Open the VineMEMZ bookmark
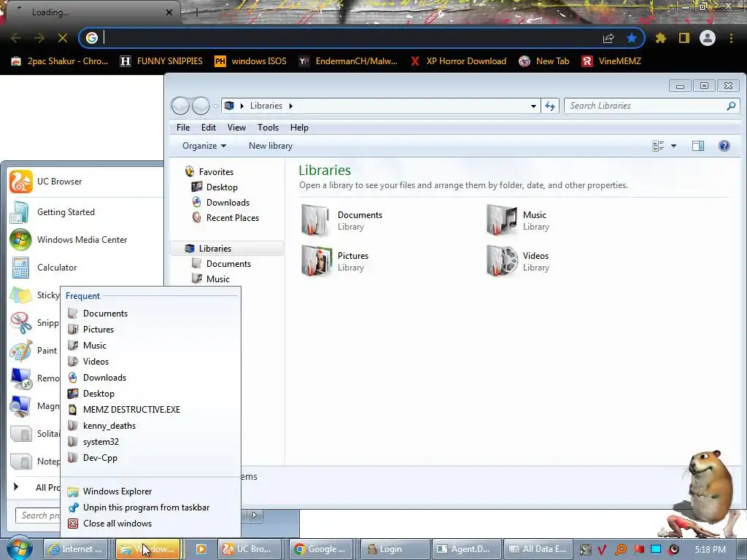Screen dimensions: 747x560 pos(612,61)
